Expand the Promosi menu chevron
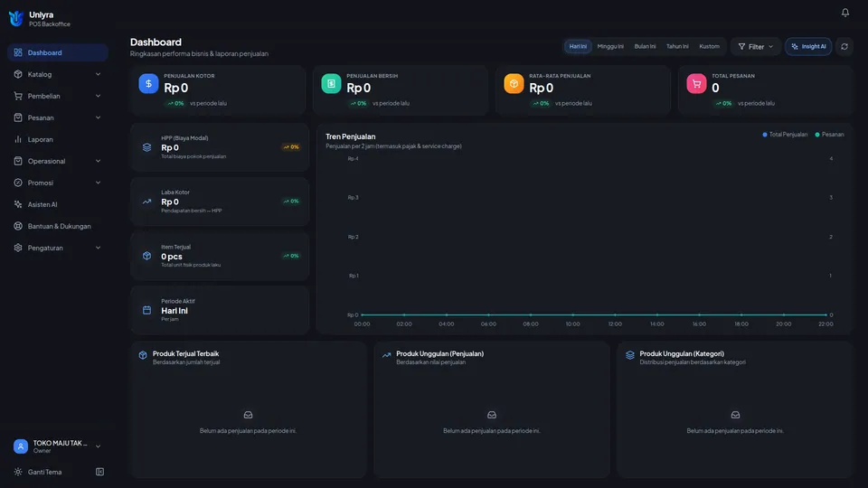 click(x=98, y=183)
